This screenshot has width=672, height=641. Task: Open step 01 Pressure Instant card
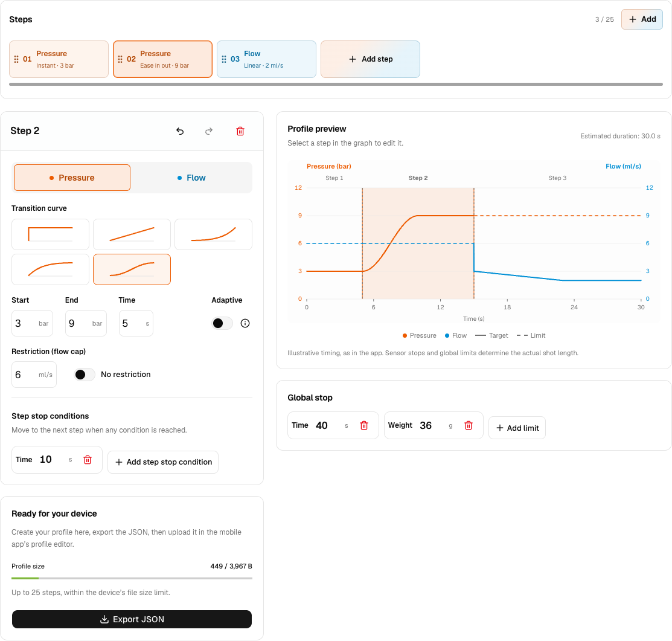(x=59, y=59)
